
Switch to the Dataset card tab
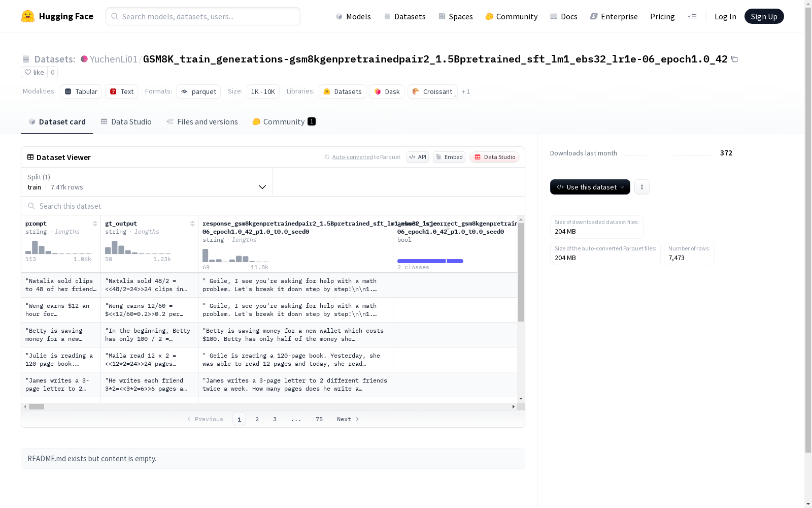57,121
